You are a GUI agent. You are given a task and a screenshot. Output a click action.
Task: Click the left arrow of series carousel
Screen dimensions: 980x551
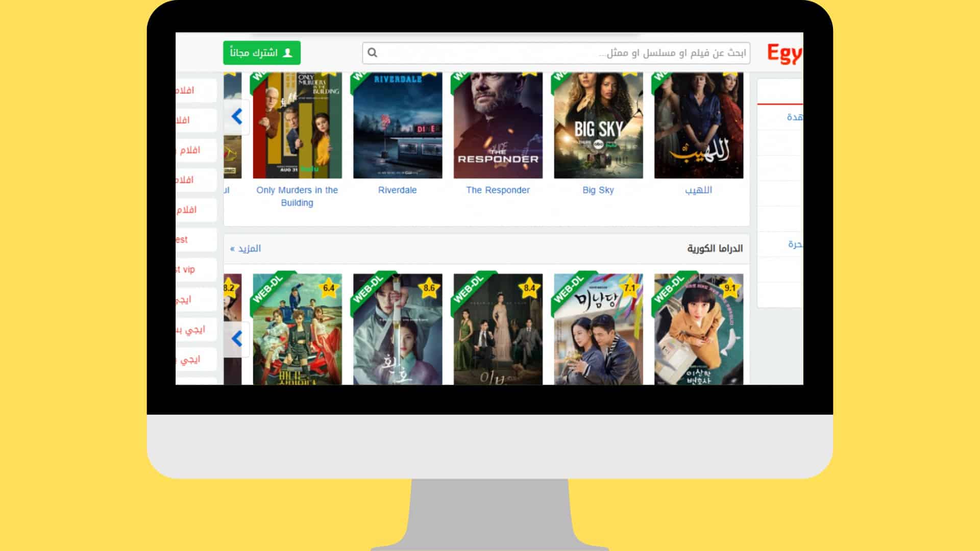pyautogui.click(x=237, y=117)
